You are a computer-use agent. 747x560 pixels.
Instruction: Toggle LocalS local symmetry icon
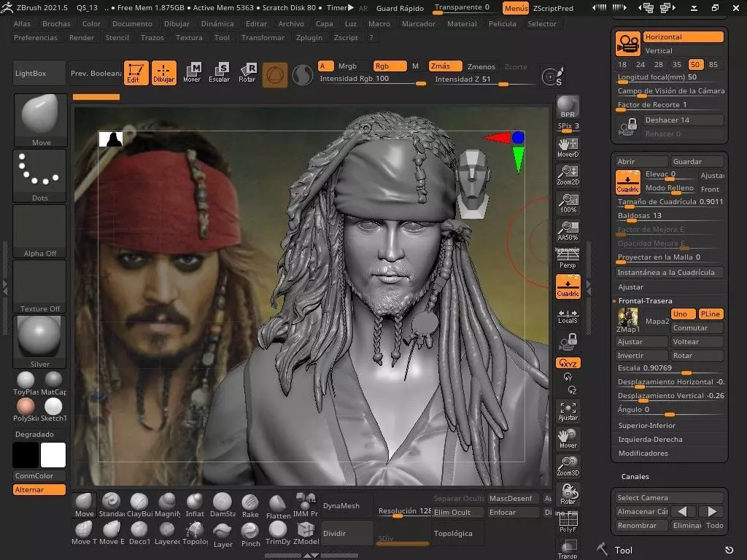(568, 315)
